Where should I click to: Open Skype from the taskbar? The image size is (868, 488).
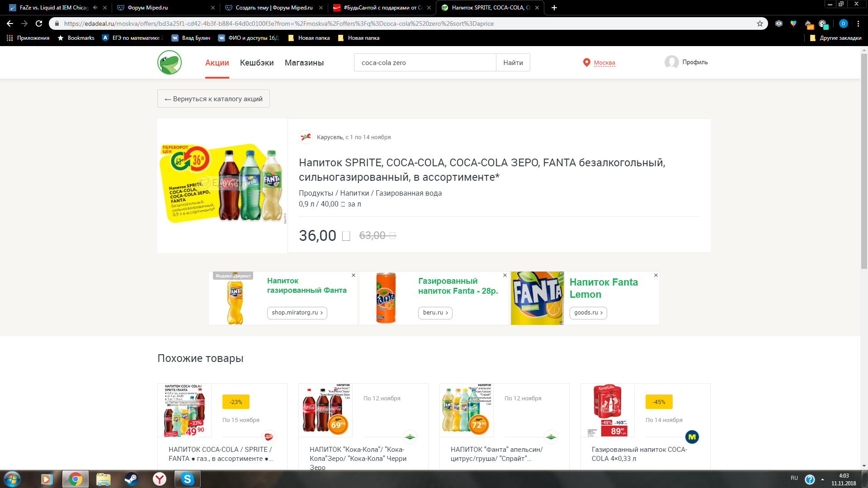(x=187, y=479)
